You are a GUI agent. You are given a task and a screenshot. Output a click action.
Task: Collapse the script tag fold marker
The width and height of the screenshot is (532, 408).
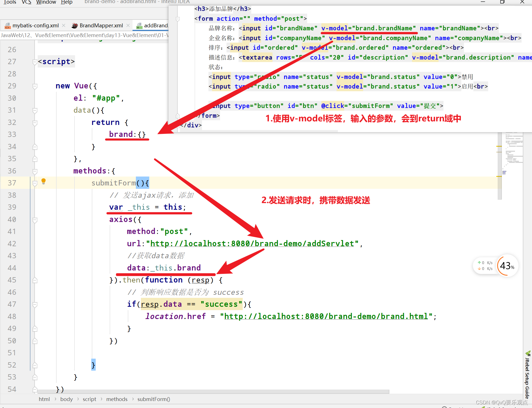click(35, 62)
